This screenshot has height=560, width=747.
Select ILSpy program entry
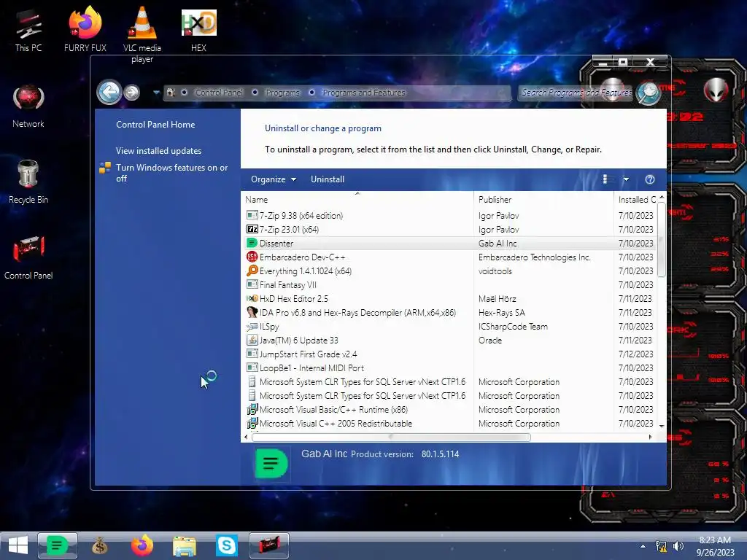click(449, 327)
